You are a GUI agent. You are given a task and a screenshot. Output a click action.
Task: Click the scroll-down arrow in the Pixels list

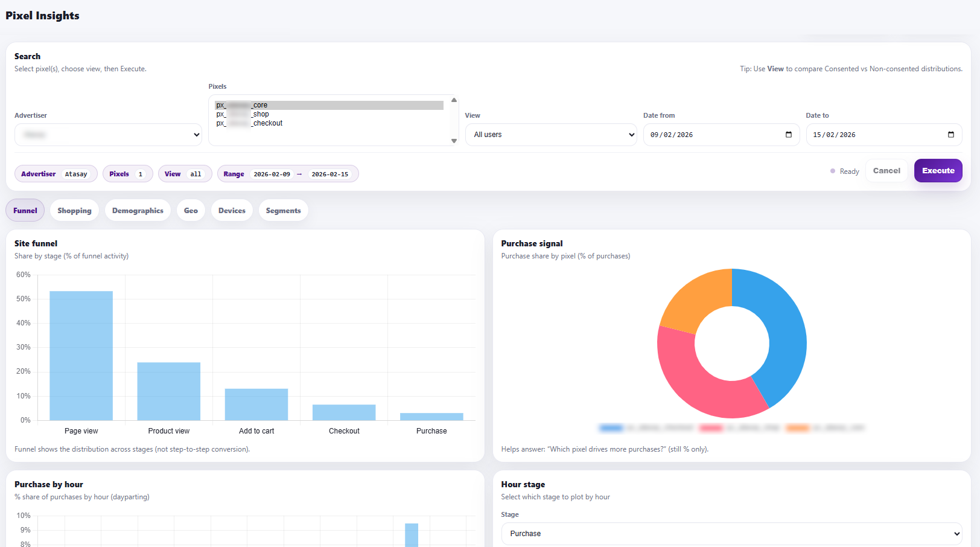pos(454,142)
